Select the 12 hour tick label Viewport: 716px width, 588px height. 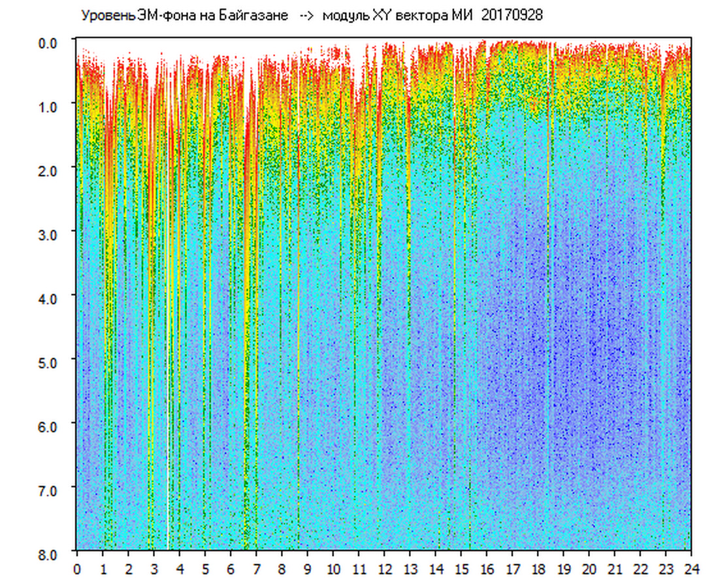coord(384,568)
